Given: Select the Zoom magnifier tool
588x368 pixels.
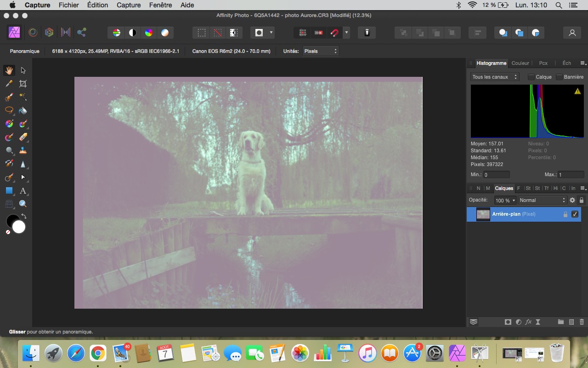Looking at the screenshot, I should coord(23,204).
